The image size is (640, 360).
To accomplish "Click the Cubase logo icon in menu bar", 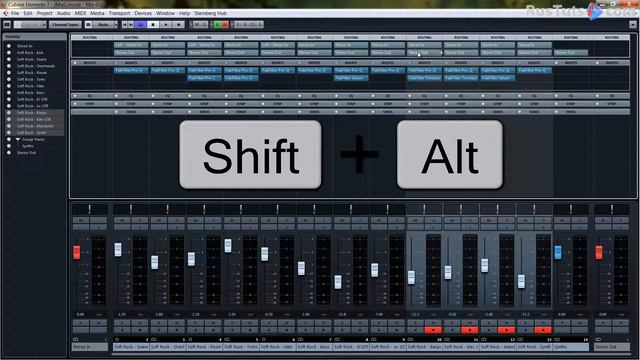I will click(x=6, y=13).
